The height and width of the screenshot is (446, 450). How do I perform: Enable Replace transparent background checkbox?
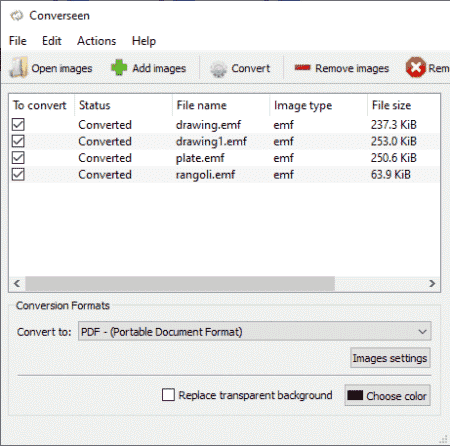pyautogui.click(x=168, y=395)
